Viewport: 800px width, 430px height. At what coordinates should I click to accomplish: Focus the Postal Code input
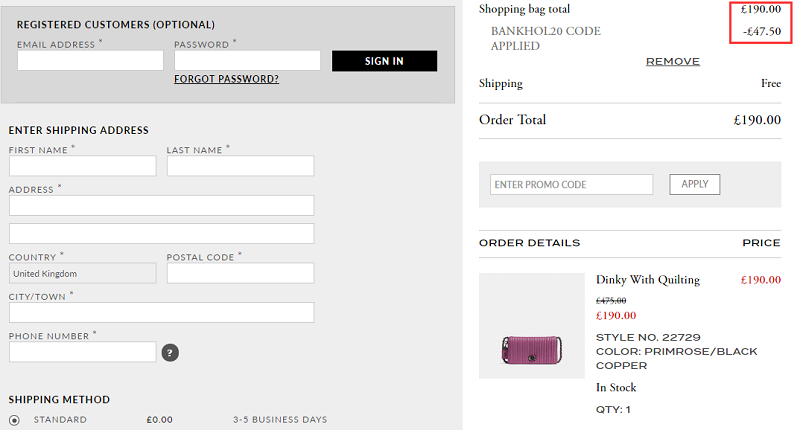pyautogui.click(x=240, y=273)
